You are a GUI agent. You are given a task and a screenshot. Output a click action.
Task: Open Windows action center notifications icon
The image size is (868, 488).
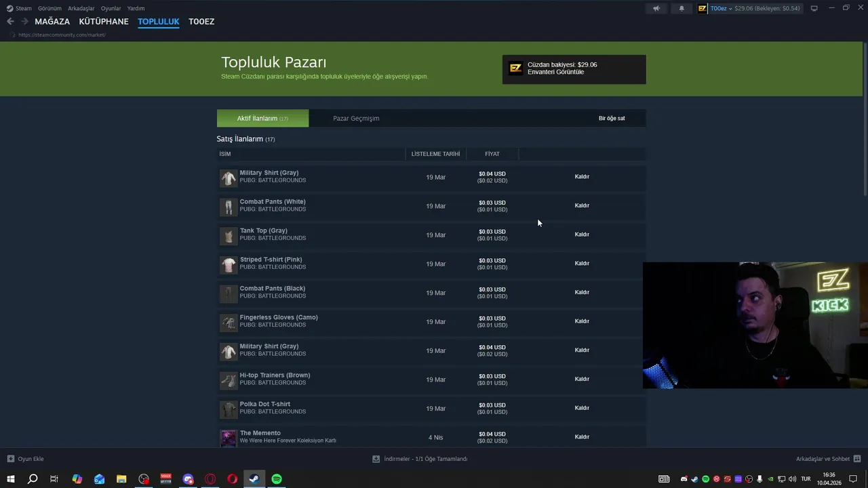[853, 479]
